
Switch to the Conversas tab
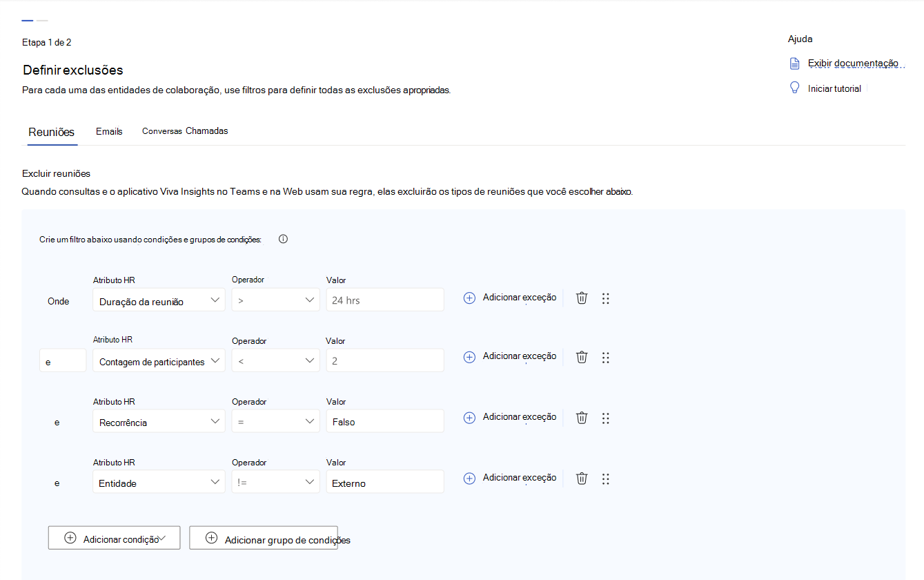[x=163, y=131]
